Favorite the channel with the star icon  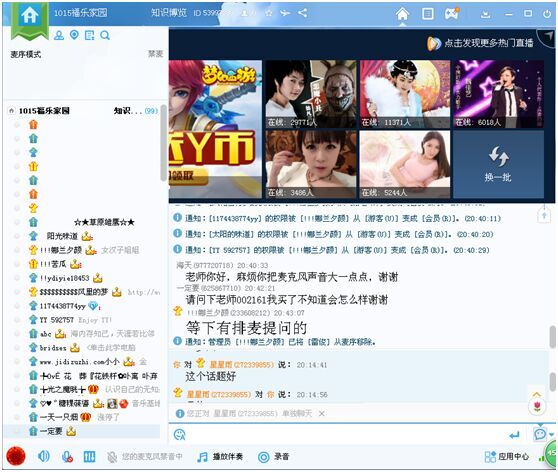tap(269, 13)
